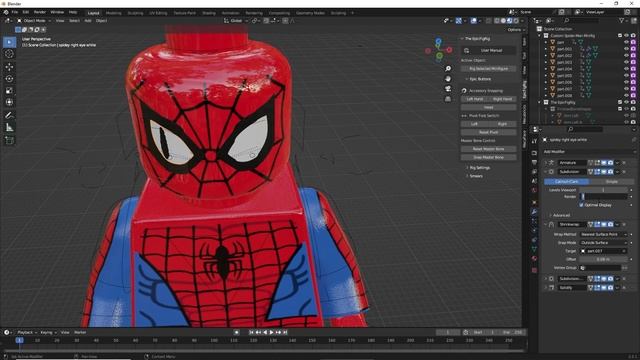The image size is (640, 360).
Task: Open the Material properties tab icon
Action: click(x=534, y=258)
